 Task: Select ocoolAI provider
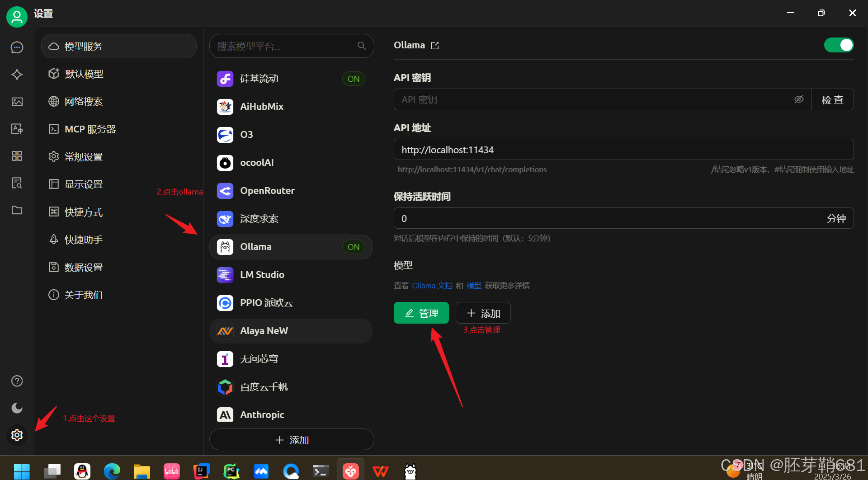[x=291, y=163]
